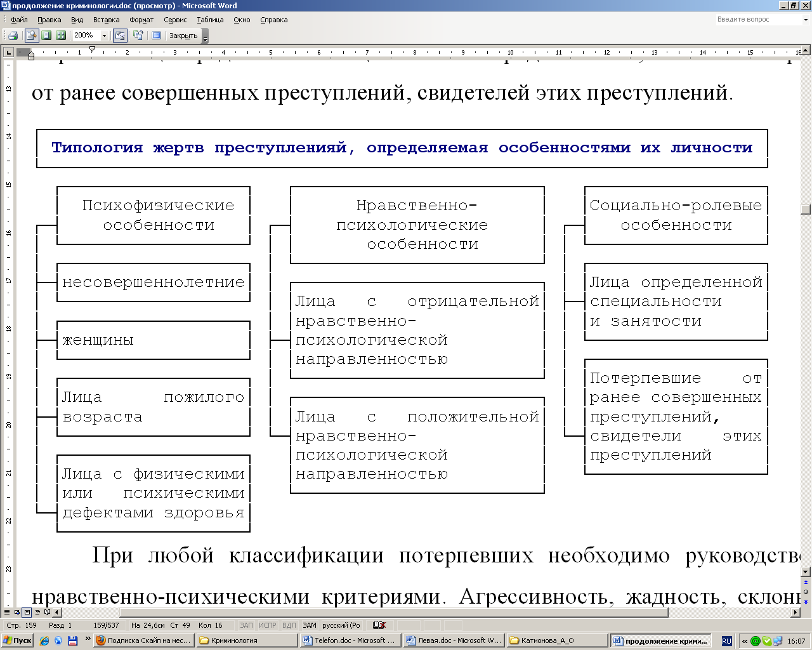Toggle the ruler visibility icon
812x650 pixels.
[x=122, y=35]
